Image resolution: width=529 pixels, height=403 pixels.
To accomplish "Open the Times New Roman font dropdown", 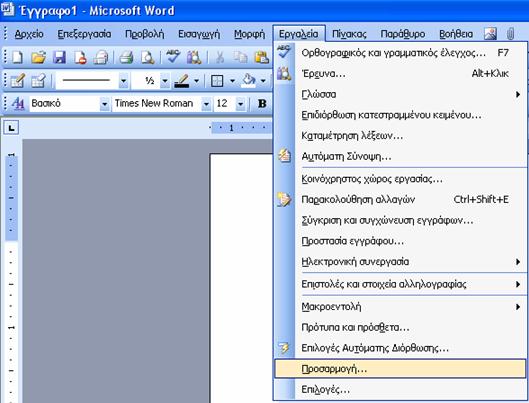I will click(x=206, y=104).
